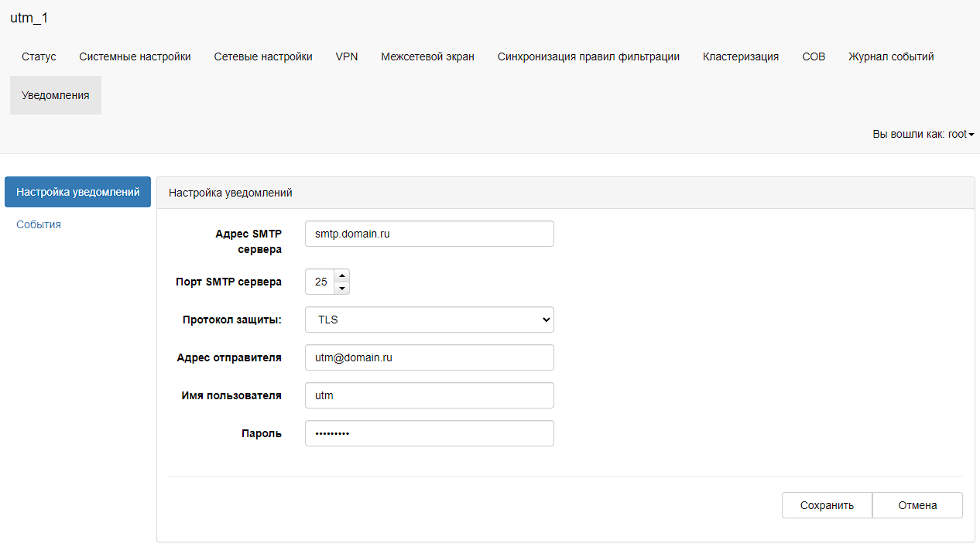View the Журнал событий tab
This screenshot has height=547, width=980.
891,56
